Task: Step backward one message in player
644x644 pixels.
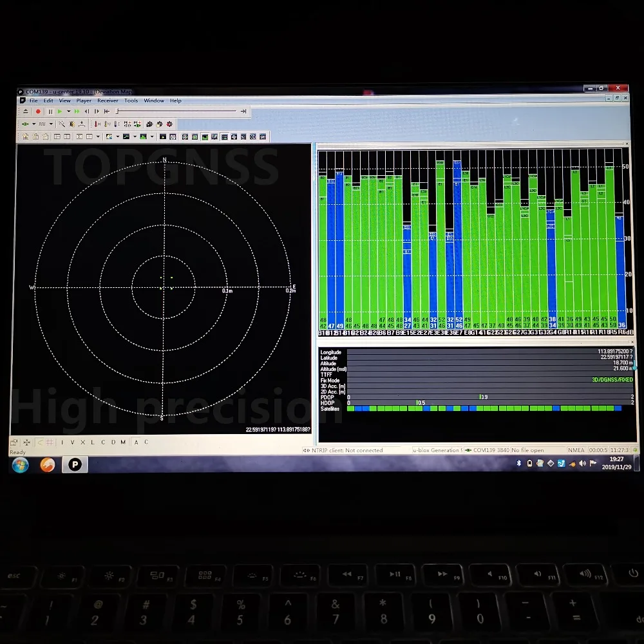Action: [x=87, y=111]
